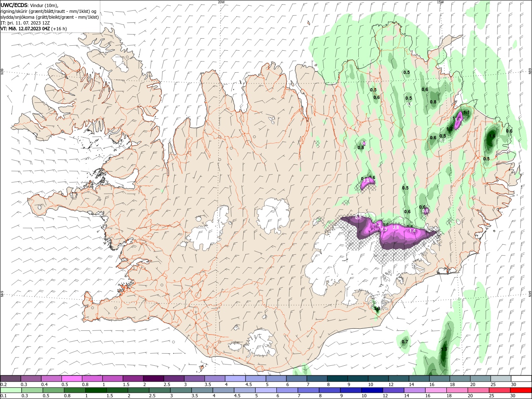Click the snow legend swatch starting at 12
Screen dimensions: 532x399
399,378
